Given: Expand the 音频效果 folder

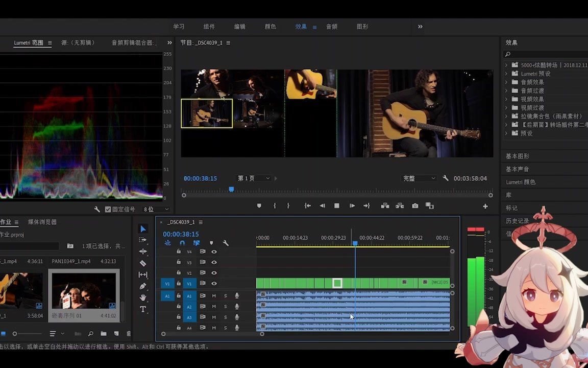Looking at the screenshot, I should point(506,82).
